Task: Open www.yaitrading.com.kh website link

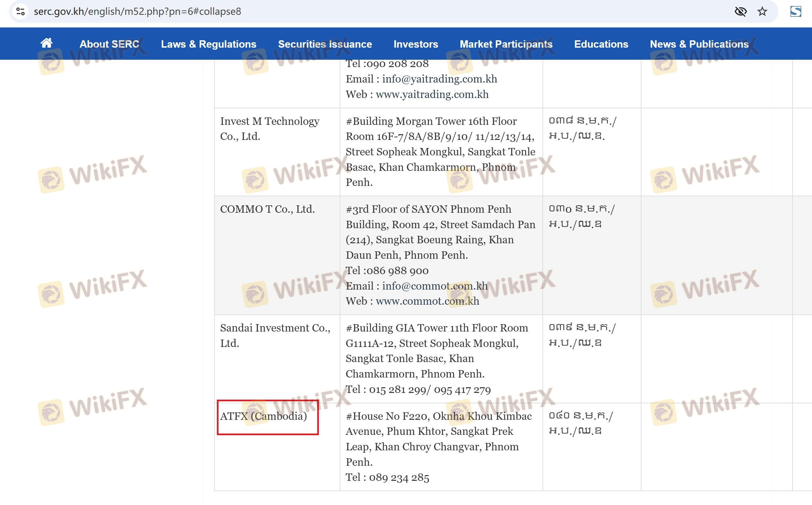Action: click(432, 94)
